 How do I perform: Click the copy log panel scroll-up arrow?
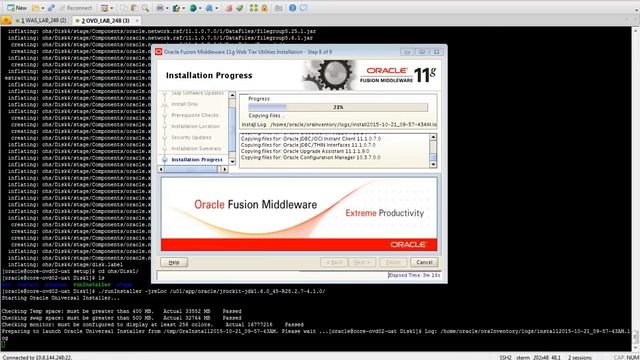pyautogui.click(x=433, y=137)
